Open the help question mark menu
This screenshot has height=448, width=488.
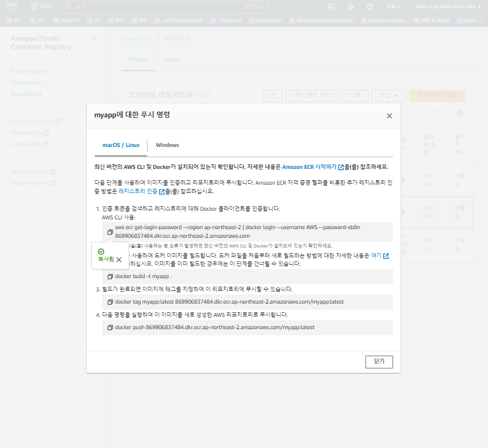(x=370, y=7)
